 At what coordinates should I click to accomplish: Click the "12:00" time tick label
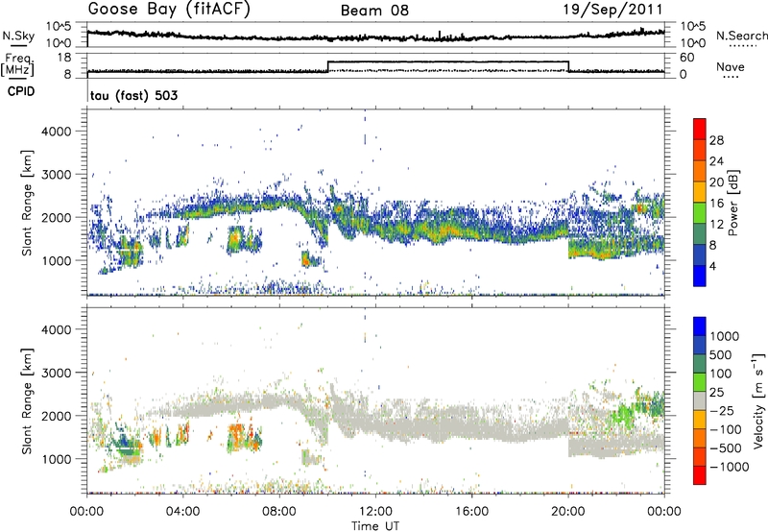click(375, 512)
